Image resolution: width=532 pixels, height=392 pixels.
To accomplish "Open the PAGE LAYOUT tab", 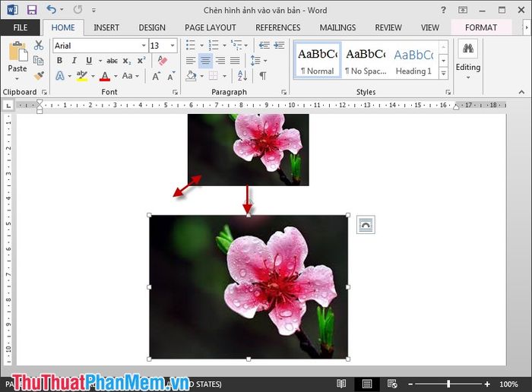I will [211, 27].
